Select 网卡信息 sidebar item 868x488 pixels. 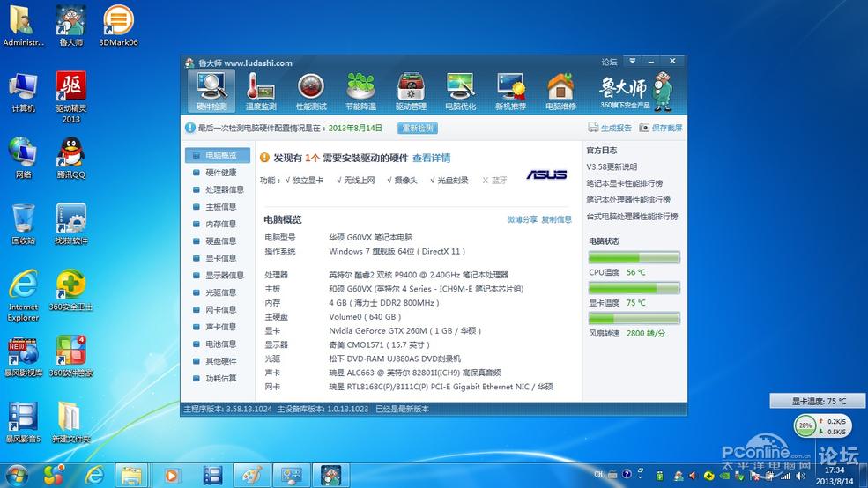point(218,310)
